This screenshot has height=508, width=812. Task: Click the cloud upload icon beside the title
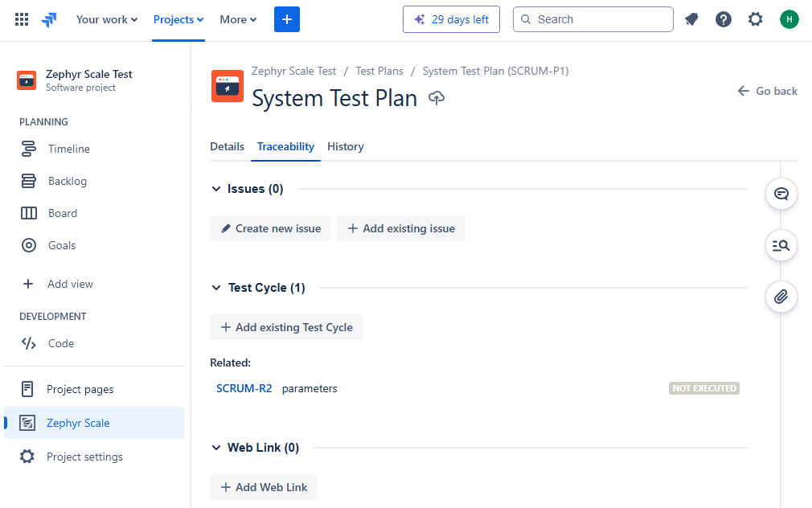pos(437,98)
